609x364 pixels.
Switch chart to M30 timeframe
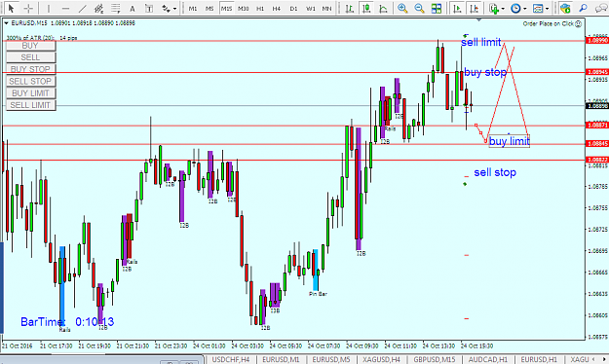tap(244, 8)
